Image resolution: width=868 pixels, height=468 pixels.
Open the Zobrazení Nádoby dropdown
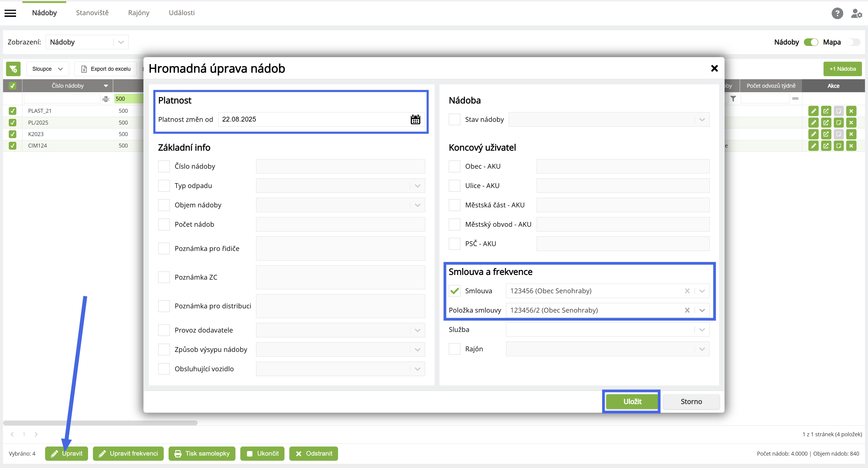87,42
